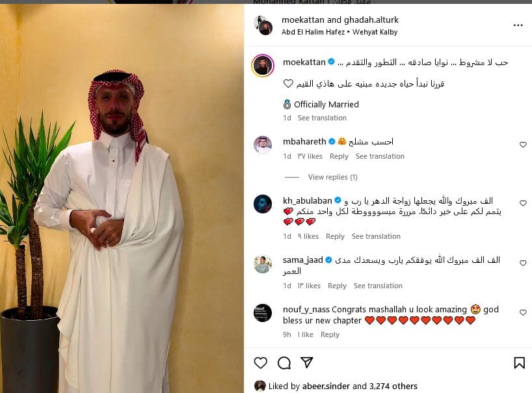
Task: Reply to kh_abulaban's comment
Action: (x=335, y=236)
